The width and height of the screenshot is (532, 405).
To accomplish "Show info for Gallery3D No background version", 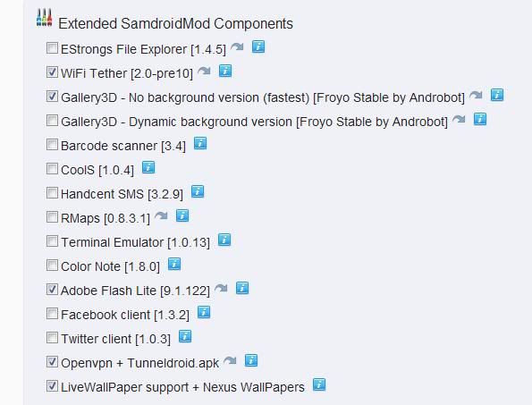I will (x=497, y=95).
